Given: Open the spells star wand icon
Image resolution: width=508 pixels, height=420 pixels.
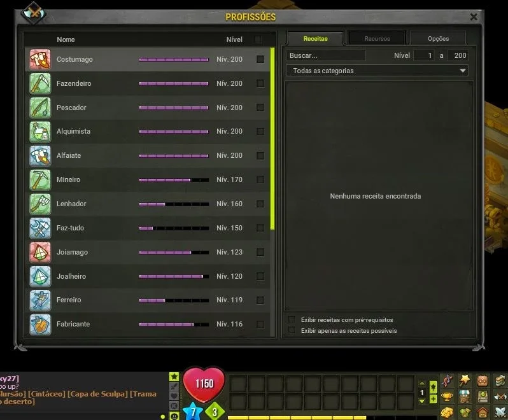Looking at the screenshot, I should 465,381.
